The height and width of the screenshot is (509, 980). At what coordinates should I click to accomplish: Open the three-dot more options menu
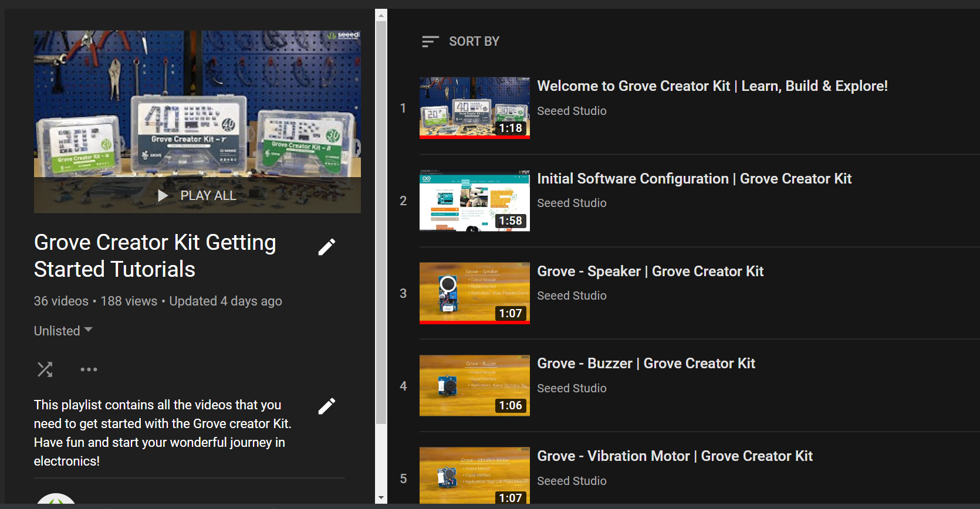[89, 369]
